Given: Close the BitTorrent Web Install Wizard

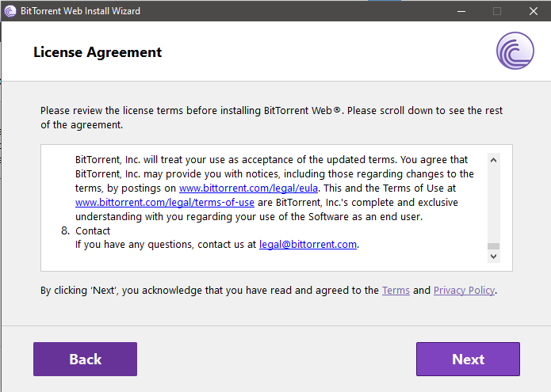Looking at the screenshot, I should [533, 11].
